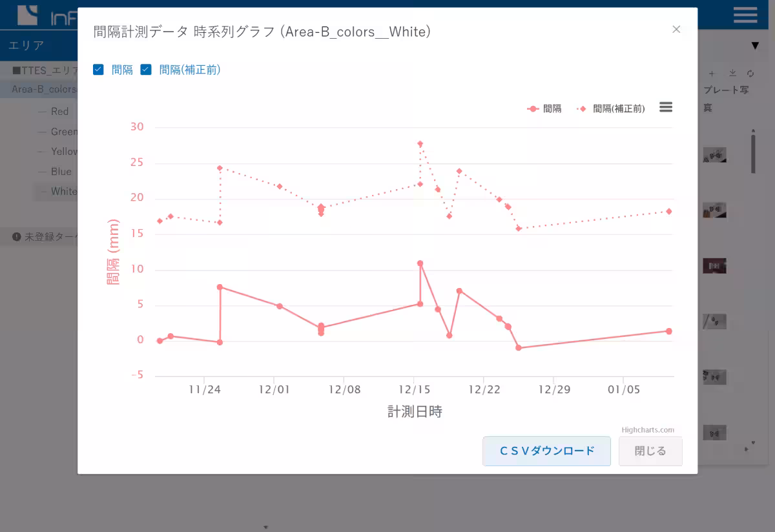Expand the black triangle dropdown at right

point(755,46)
